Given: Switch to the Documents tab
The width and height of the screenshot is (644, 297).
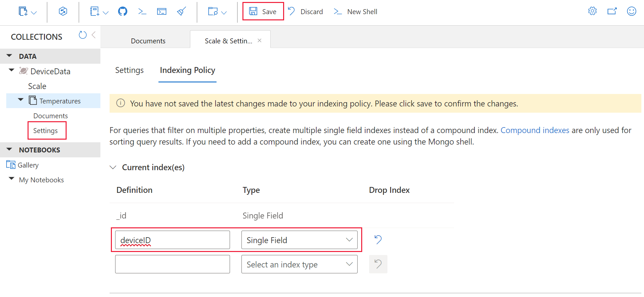Looking at the screenshot, I should [148, 41].
